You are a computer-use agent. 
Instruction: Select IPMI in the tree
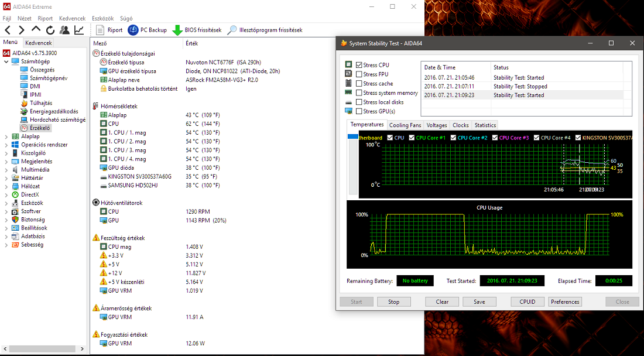(x=36, y=94)
